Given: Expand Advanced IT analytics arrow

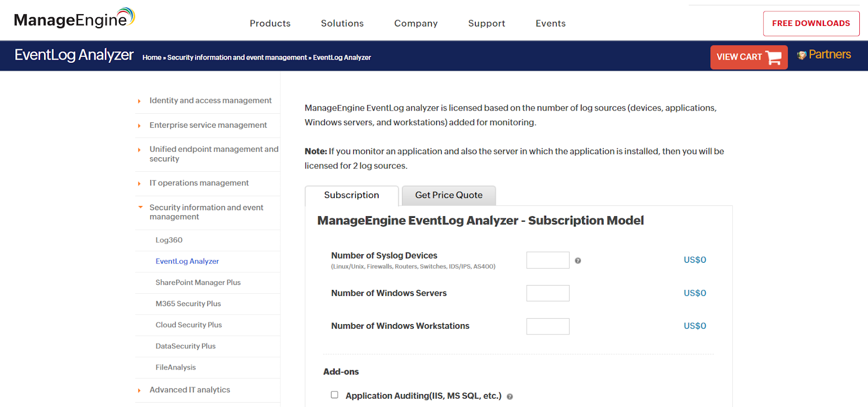Looking at the screenshot, I should pyautogui.click(x=139, y=390).
